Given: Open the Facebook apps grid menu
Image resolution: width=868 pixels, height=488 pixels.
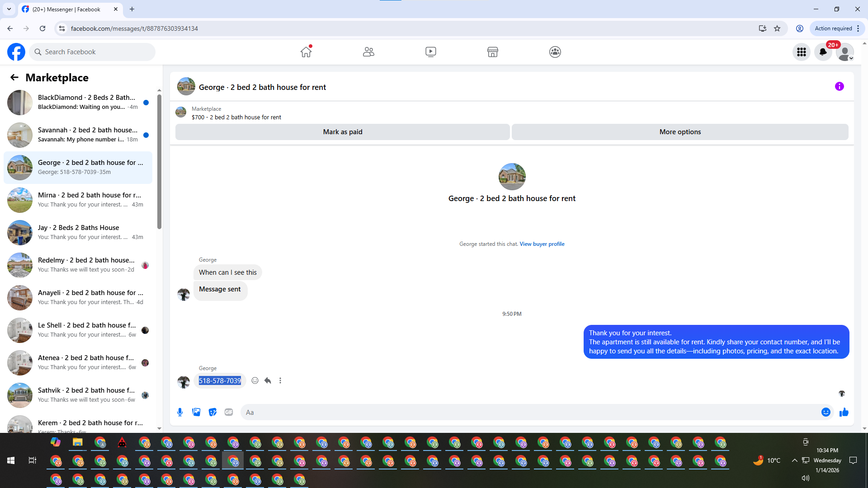Looking at the screenshot, I should (801, 52).
